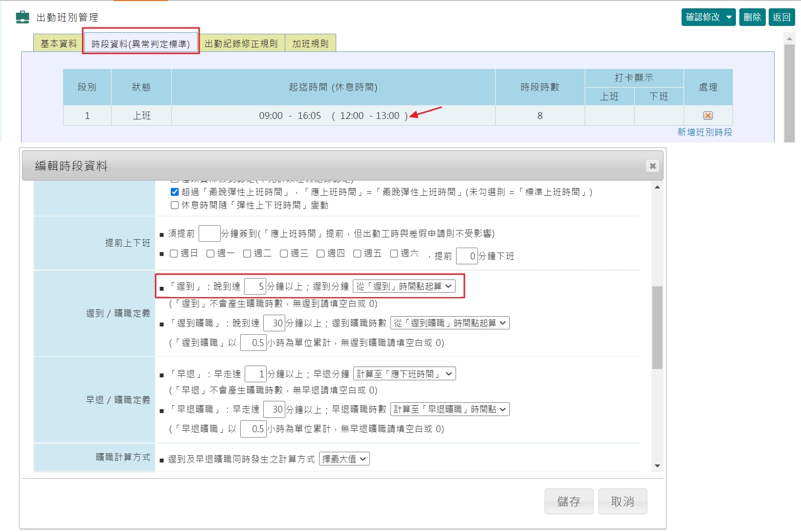
Task: Open the 從「遲到曠職」時間點起算 dropdown
Action: (449, 323)
